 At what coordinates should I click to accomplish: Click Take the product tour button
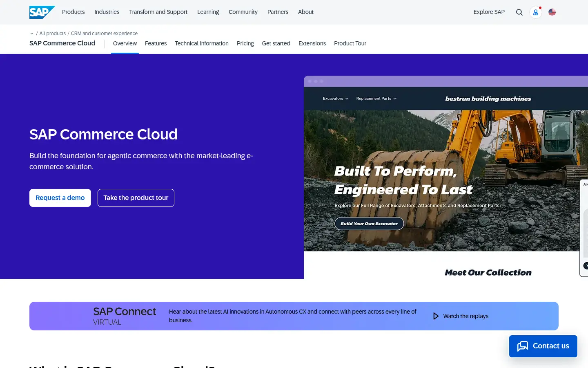(136, 198)
